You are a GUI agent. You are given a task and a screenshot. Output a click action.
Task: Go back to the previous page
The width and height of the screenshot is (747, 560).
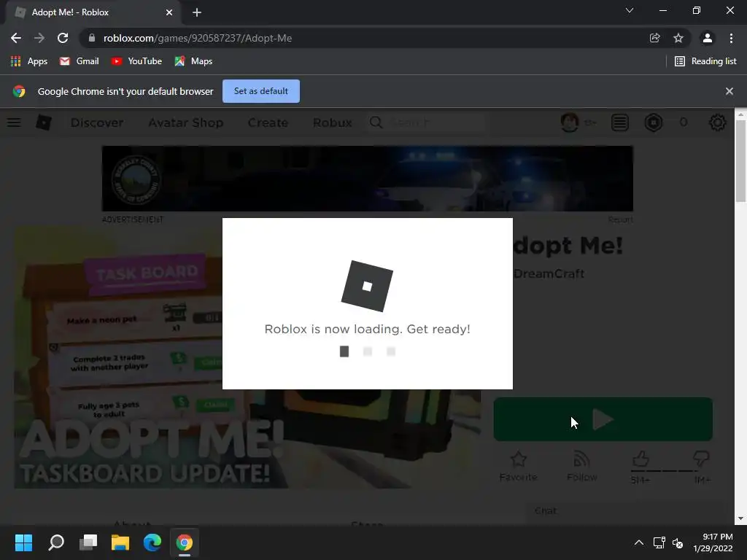coord(16,38)
